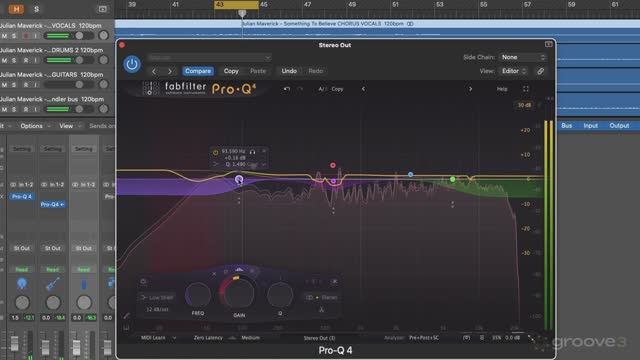The image size is (640, 360).
Task: Select the pink EQ band node
Action: [x=333, y=165]
